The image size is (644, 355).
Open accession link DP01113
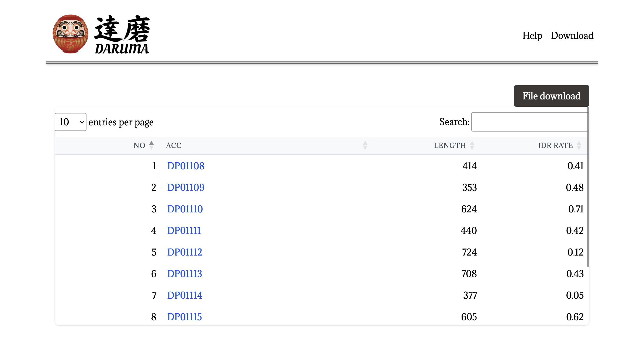(185, 274)
